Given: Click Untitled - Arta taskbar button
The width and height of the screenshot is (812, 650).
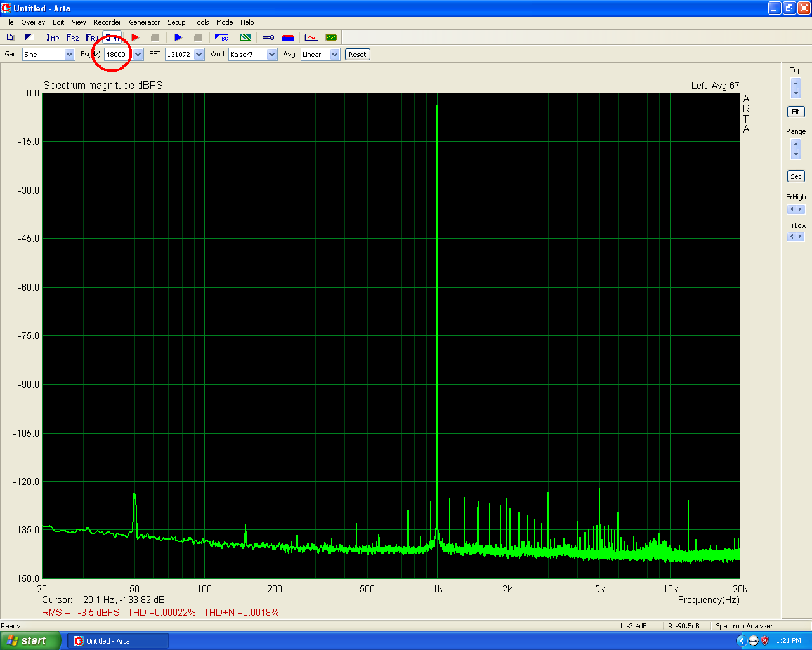Looking at the screenshot, I should pos(118,641).
